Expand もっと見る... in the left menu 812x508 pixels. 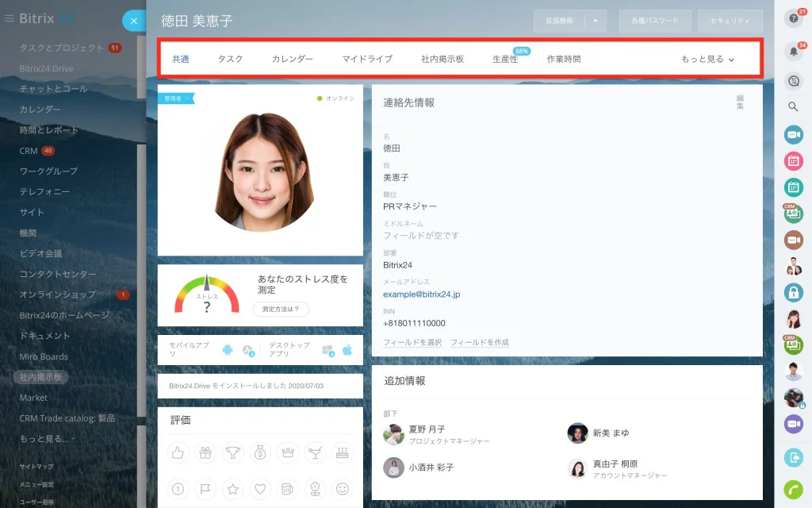click(46, 438)
